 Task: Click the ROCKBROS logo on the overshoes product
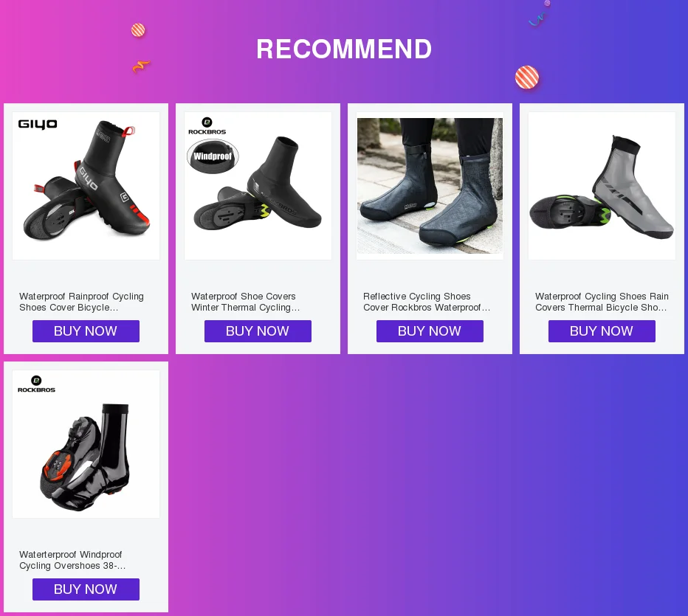tap(36, 384)
